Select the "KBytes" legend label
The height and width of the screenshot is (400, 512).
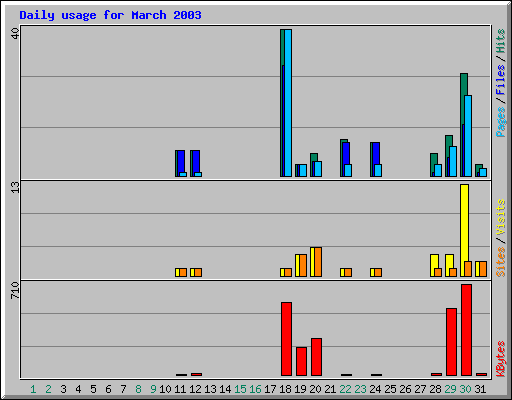point(500,359)
